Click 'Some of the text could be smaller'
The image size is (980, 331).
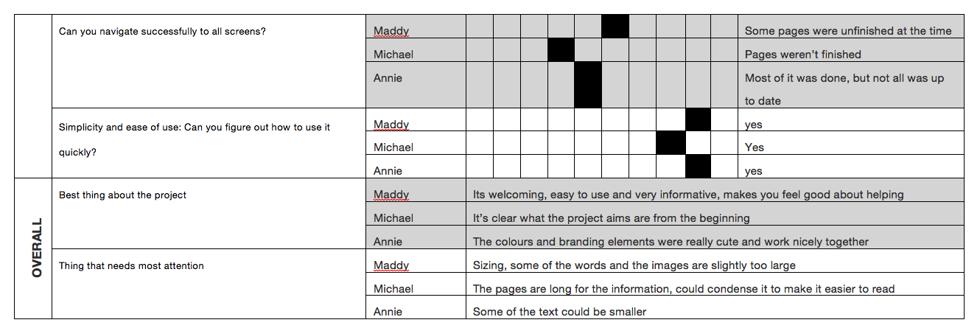tap(559, 312)
